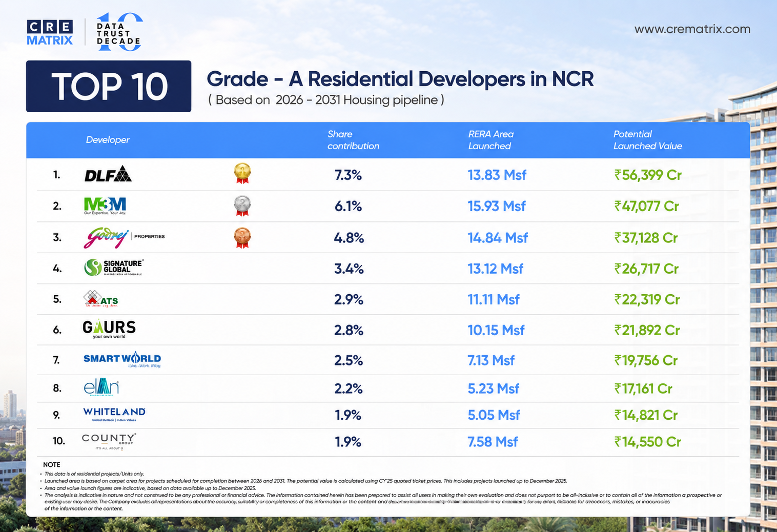Click the 2026 - 2031 Housing pipeline subtitle
The image size is (777, 532).
point(326,99)
